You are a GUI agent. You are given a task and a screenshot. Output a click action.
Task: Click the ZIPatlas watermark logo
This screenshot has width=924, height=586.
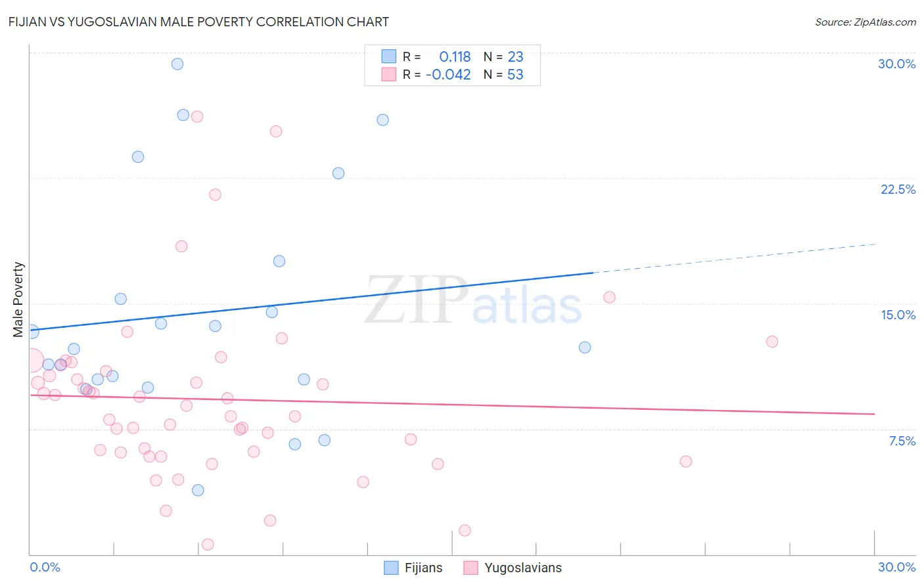474,302
